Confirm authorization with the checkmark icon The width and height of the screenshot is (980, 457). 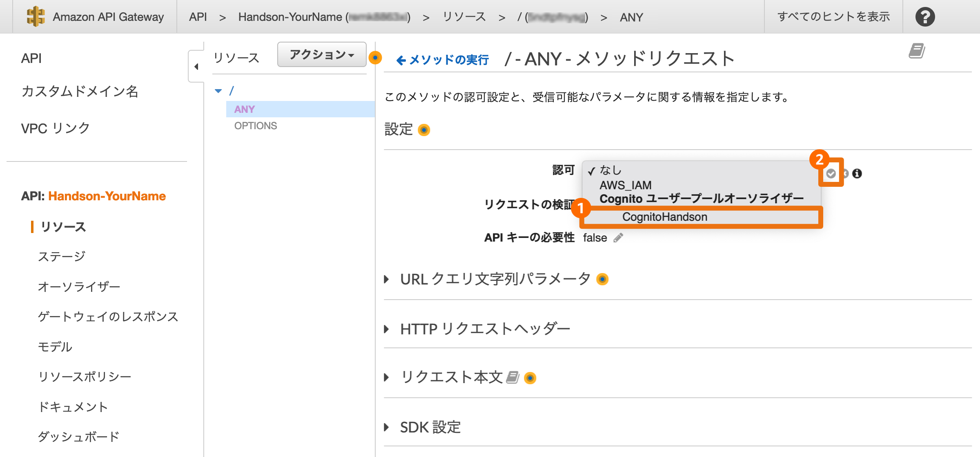coord(831,173)
